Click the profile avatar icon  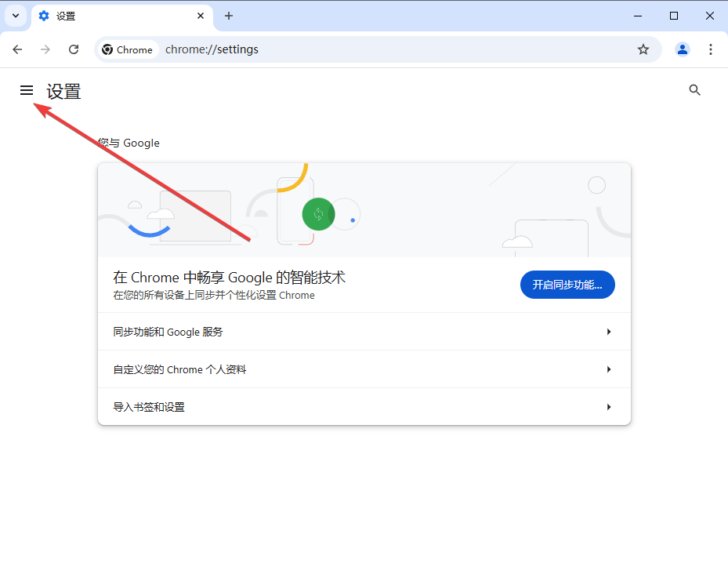click(682, 49)
